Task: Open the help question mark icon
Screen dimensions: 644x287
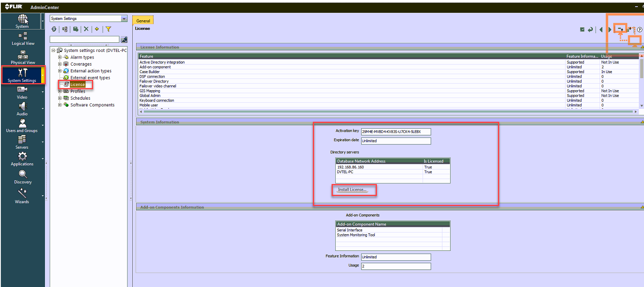Action: (639, 29)
